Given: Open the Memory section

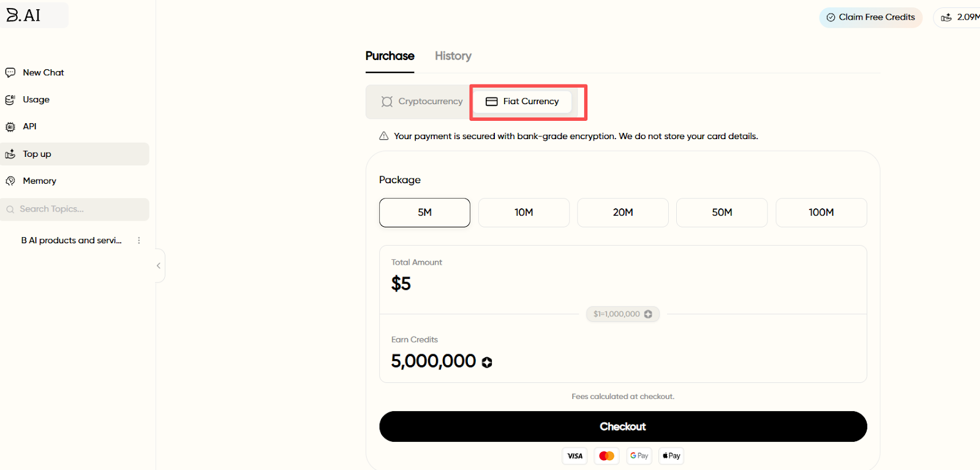Looking at the screenshot, I should [39, 181].
